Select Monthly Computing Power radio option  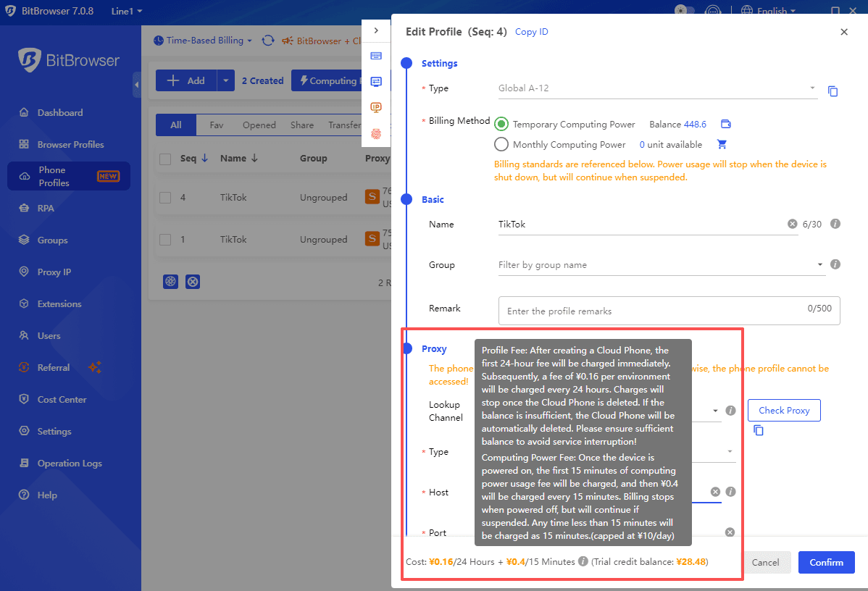click(x=501, y=144)
